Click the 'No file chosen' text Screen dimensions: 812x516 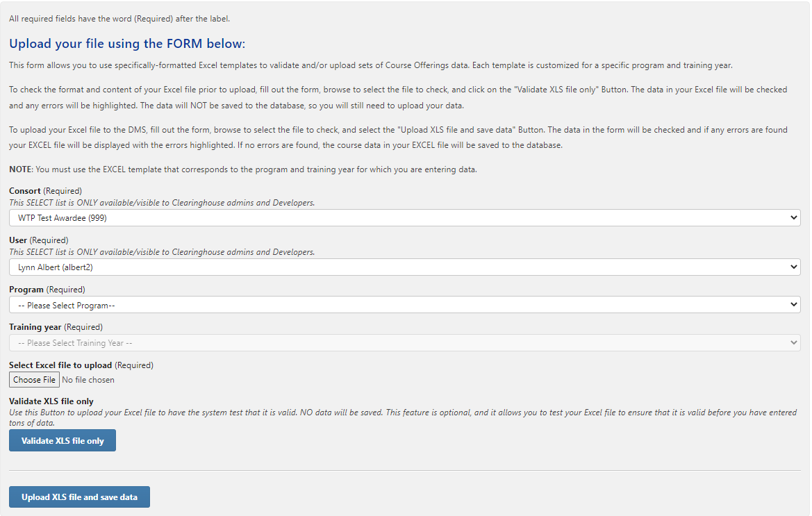coord(88,380)
